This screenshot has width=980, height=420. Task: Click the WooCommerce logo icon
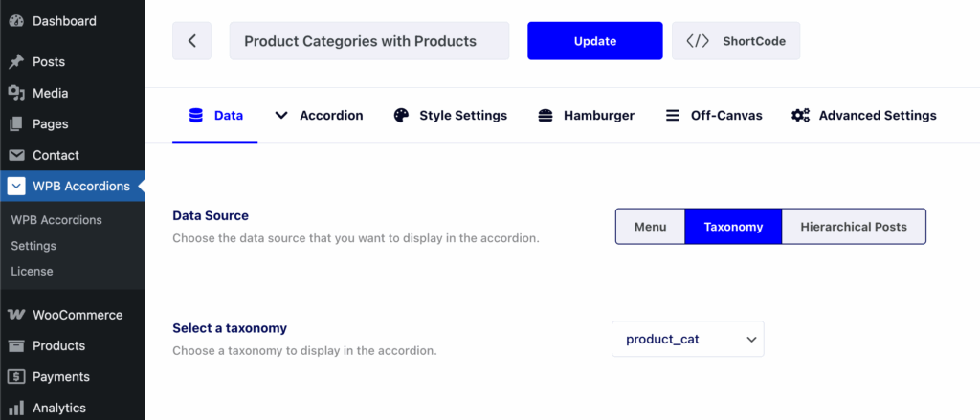click(17, 315)
